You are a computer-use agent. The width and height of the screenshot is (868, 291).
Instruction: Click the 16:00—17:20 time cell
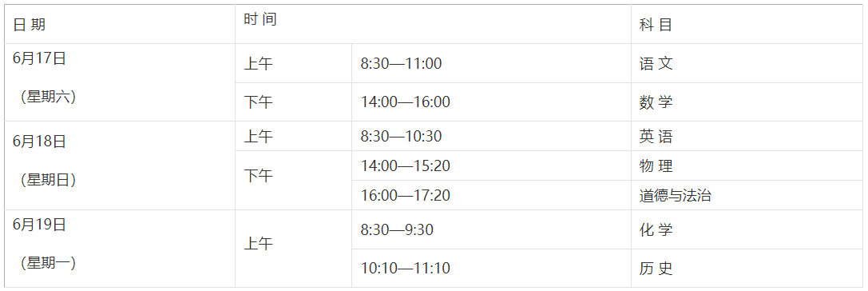(x=491, y=195)
